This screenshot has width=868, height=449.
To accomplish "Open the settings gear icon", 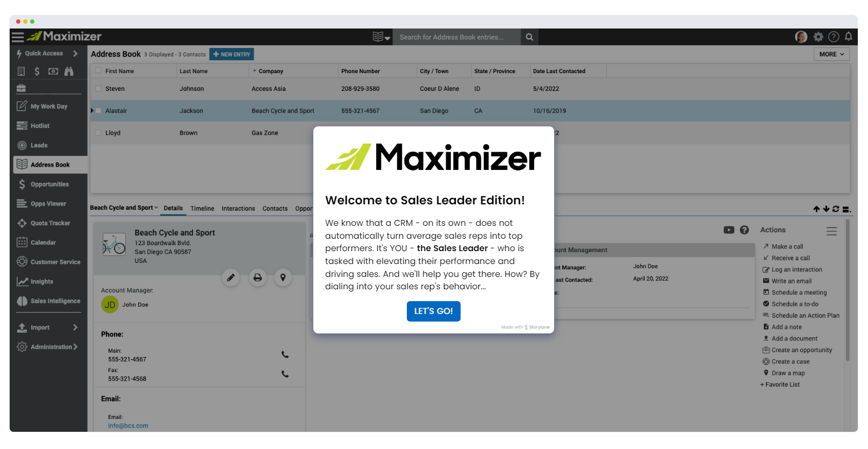I will click(818, 37).
